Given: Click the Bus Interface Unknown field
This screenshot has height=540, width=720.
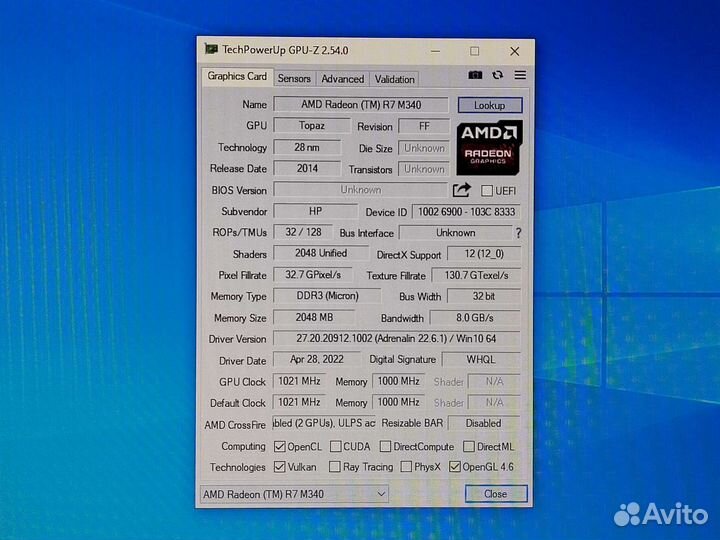Looking at the screenshot, I should (456, 233).
